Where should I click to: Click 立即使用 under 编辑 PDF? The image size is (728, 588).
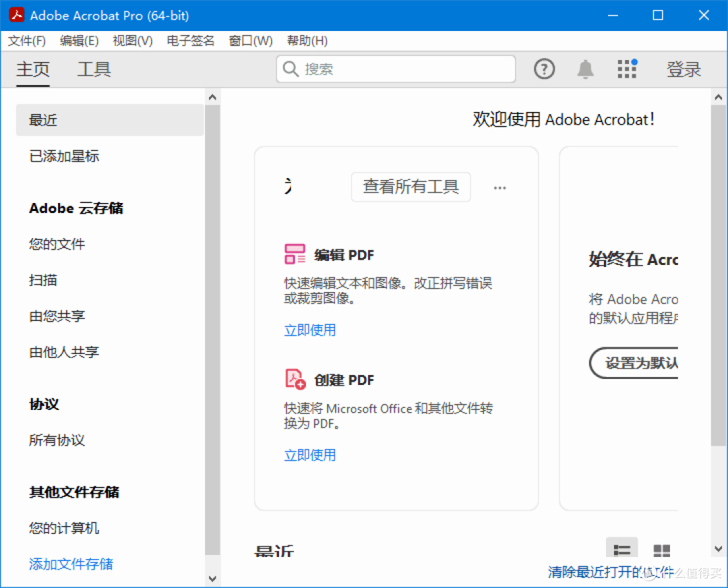coord(309,330)
